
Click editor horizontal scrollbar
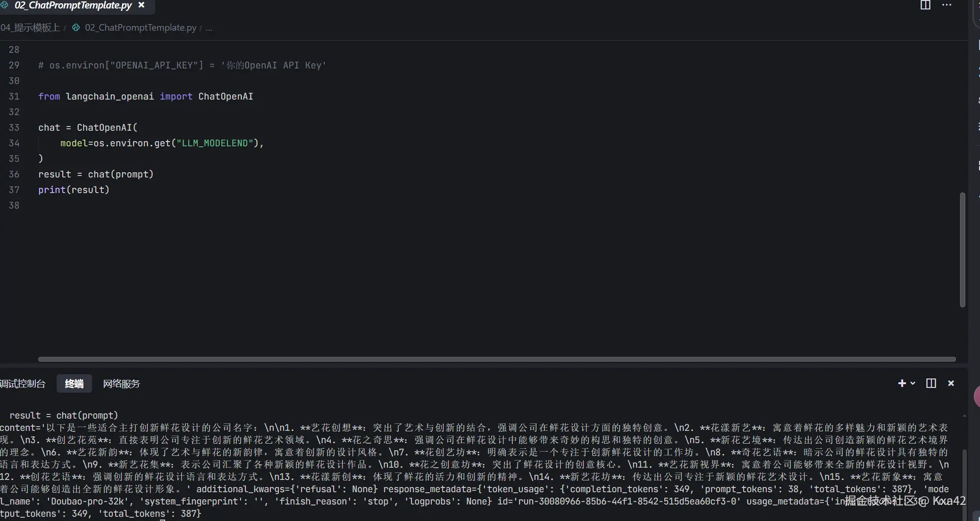point(496,359)
